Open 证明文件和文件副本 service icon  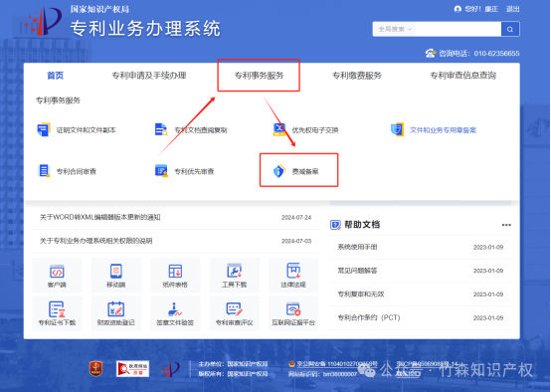[44, 129]
